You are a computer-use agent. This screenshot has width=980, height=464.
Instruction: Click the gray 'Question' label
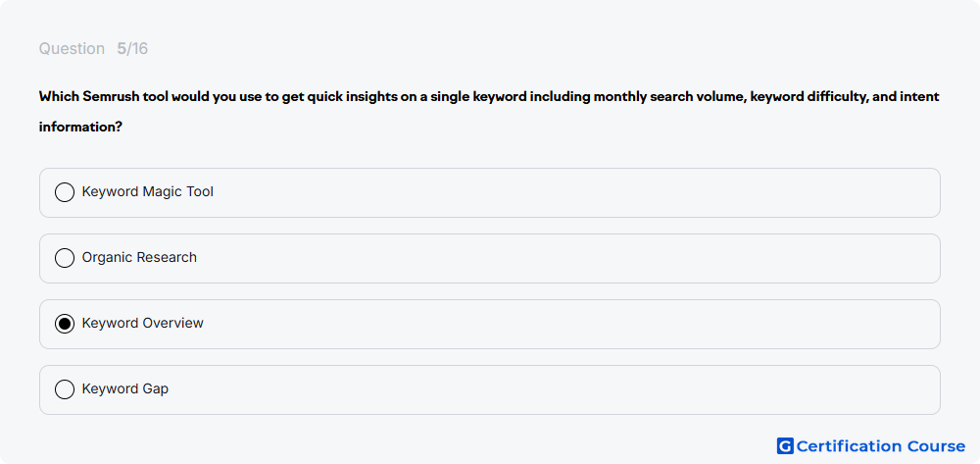tap(72, 49)
